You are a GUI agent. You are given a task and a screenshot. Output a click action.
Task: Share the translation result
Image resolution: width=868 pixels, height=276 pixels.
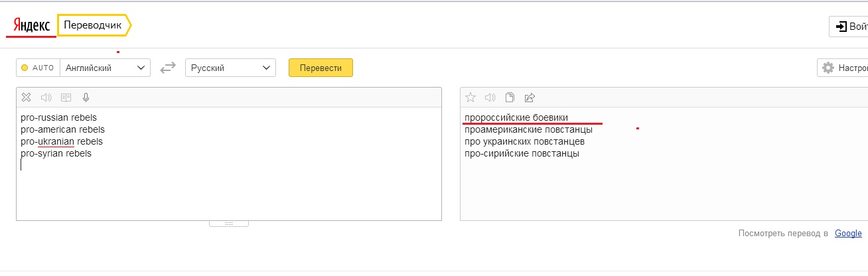530,98
